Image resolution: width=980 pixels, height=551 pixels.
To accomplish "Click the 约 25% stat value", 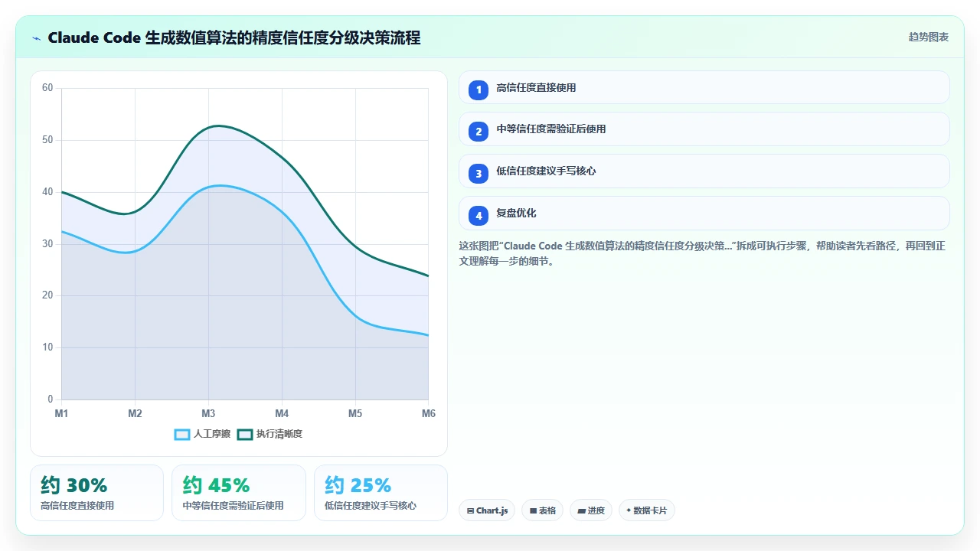I will (358, 485).
